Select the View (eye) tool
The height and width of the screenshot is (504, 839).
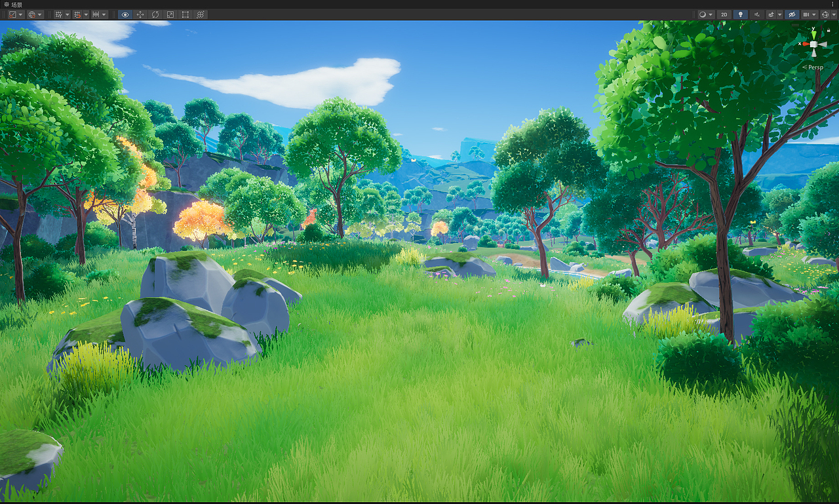click(125, 14)
